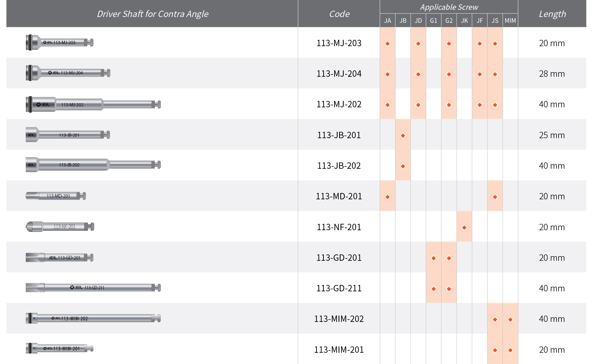The image size is (597, 364).
Task: Click JF diamond marker in 113-MJ-203 row
Action: click(x=480, y=44)
